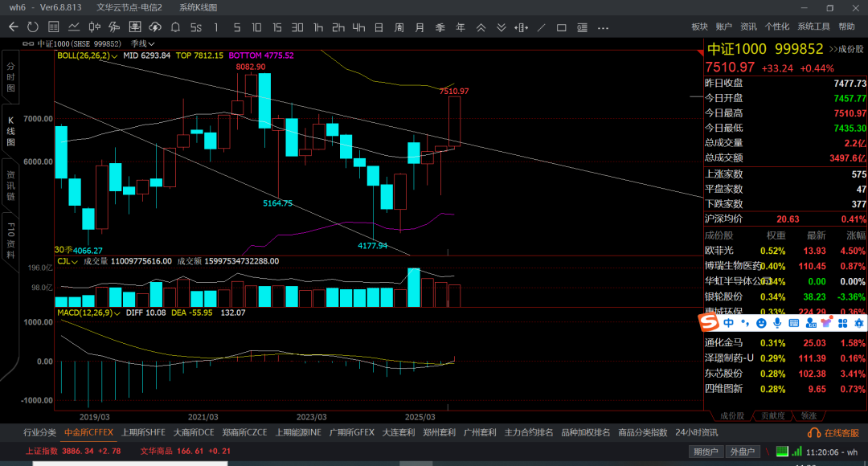Click the refresh icon in toolbar
The image size is (868, 466).
pyautogui.click(x=33, y=27)
